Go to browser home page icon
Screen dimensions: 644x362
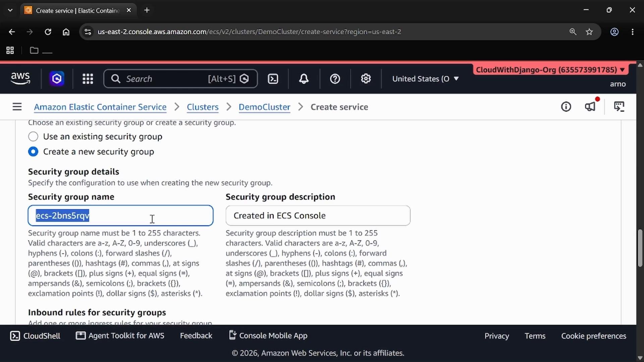tap(66, 32)
